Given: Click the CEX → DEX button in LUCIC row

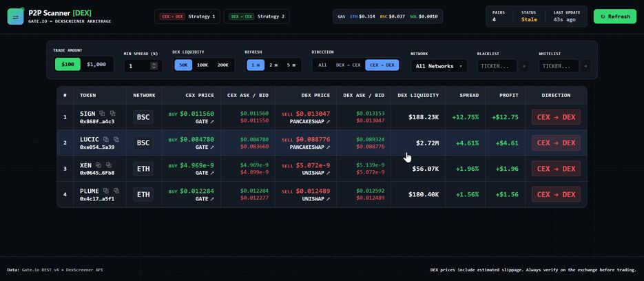Looking at the screenshot, I should (556, 143).
